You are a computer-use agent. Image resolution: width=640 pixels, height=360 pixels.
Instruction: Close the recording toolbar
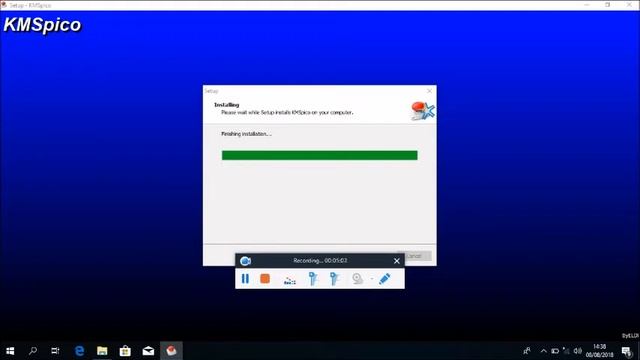(397, 261)
